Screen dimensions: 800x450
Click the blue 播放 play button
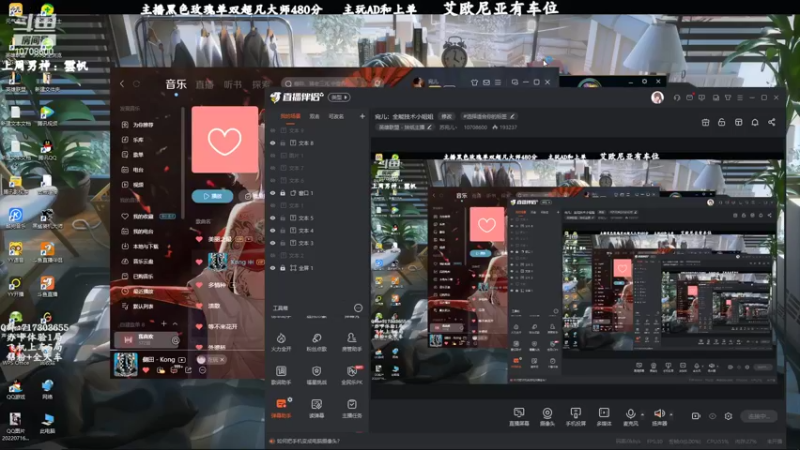[212, 196]
